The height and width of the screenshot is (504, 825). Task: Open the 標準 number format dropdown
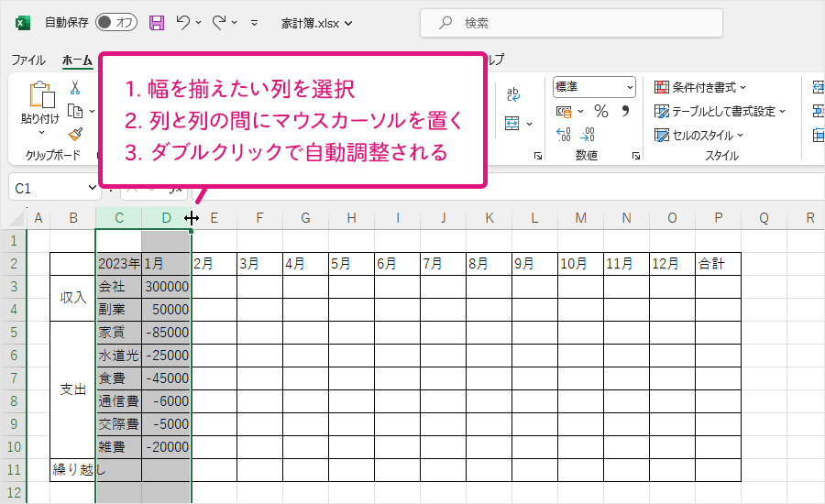[594, 87]
